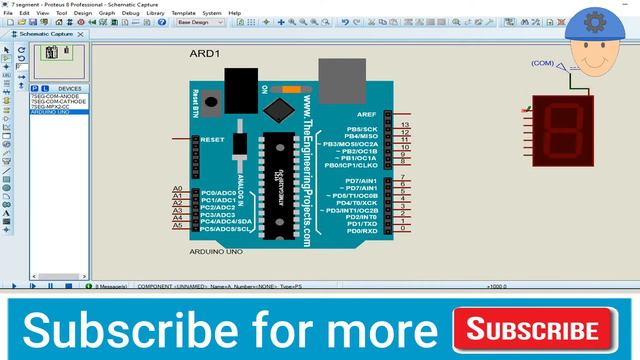Select the 2D Graphics Circle tool
The image size is (640, 360).
click(7, 188)
